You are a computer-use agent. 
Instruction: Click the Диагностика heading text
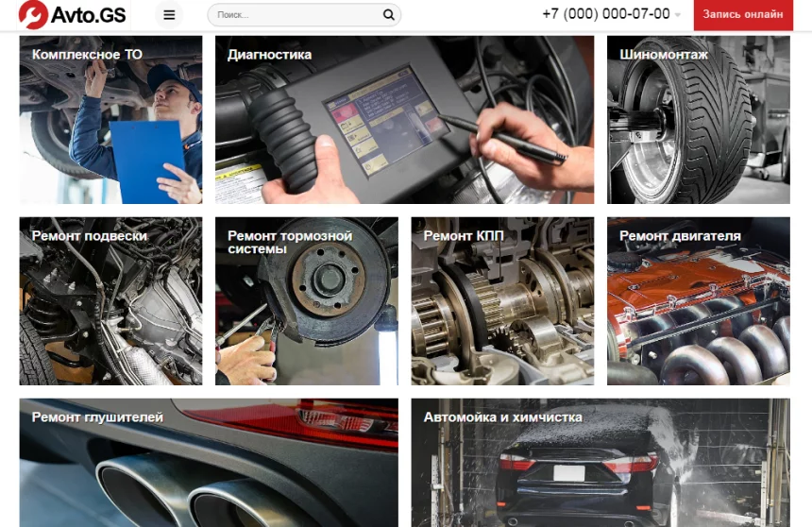pyautogui.click(x=269, y=55)
